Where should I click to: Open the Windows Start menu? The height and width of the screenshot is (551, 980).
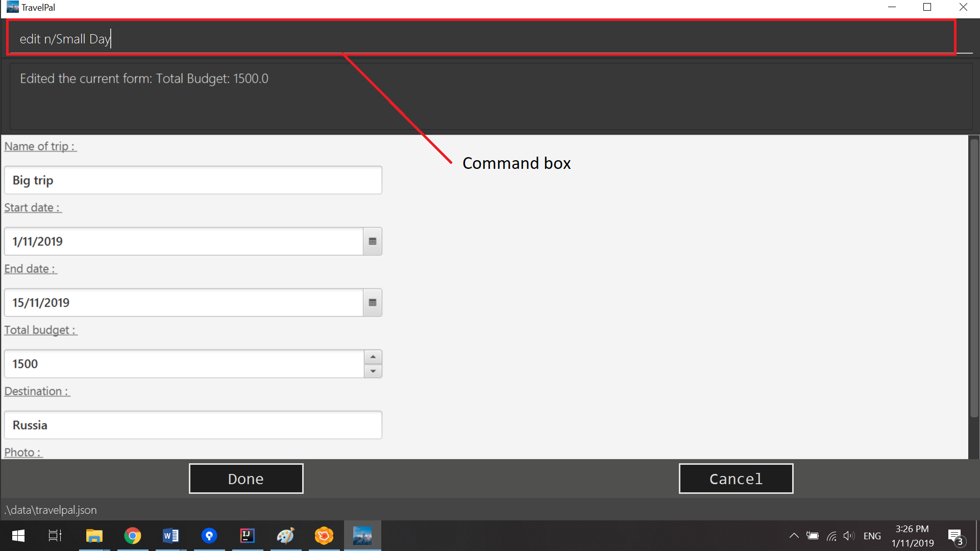[18, 536]
